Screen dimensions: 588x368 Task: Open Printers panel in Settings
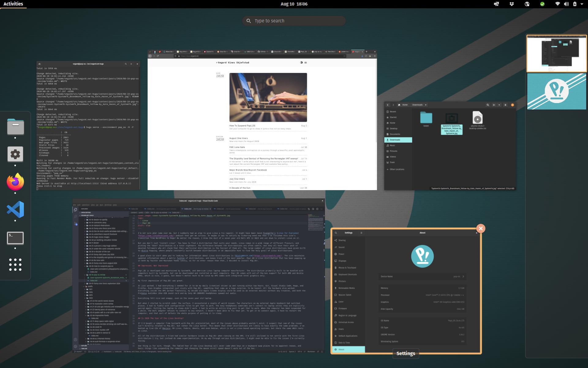(x=349, y=281)
